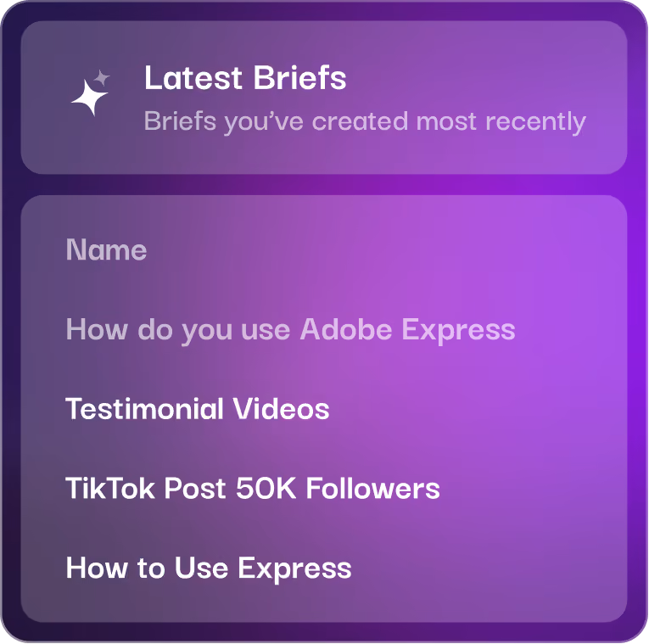Click the 'Briefs you've created most recently' subtitle

point(365,121)
